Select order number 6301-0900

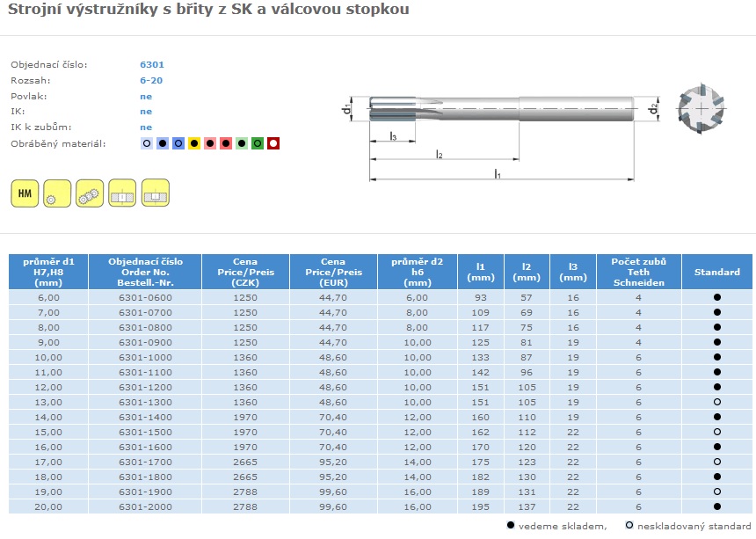point(145,342)
